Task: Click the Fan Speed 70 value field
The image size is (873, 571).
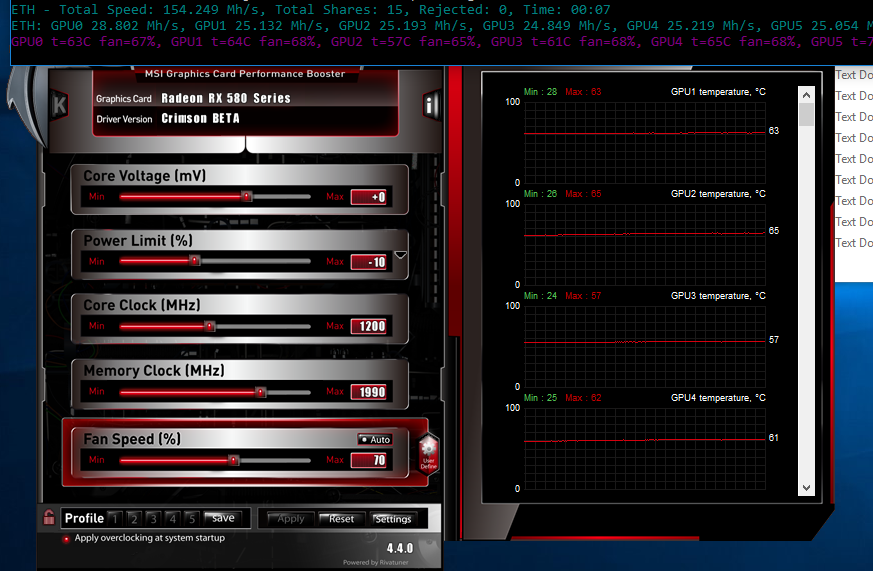Action: tap(369, 460)
